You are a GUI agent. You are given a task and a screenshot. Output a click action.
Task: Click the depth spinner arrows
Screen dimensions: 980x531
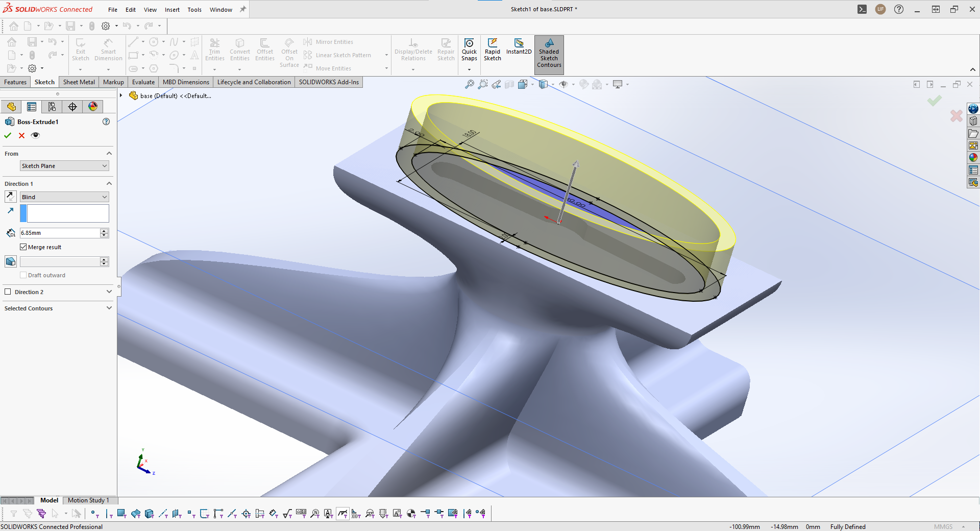104,233
